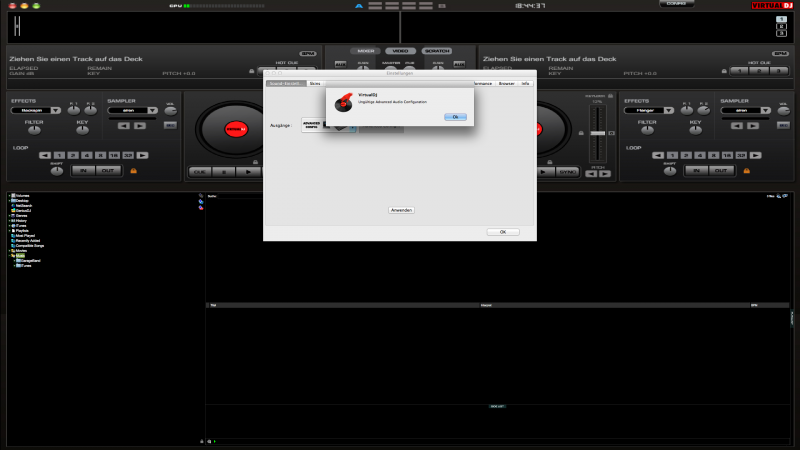Select NetSearch in browser tree
The width and height of the screenshot is (800, 450).
tap(24, 206)
